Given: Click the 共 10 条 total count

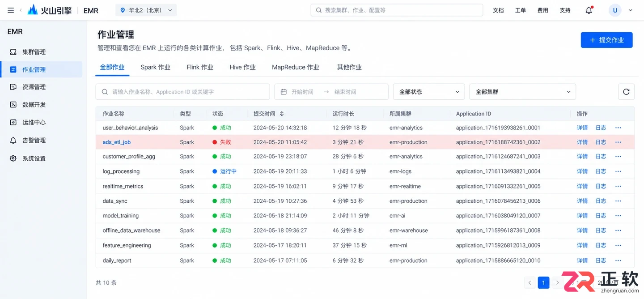Looking at the screenshot, I should (x=106, y=283).
